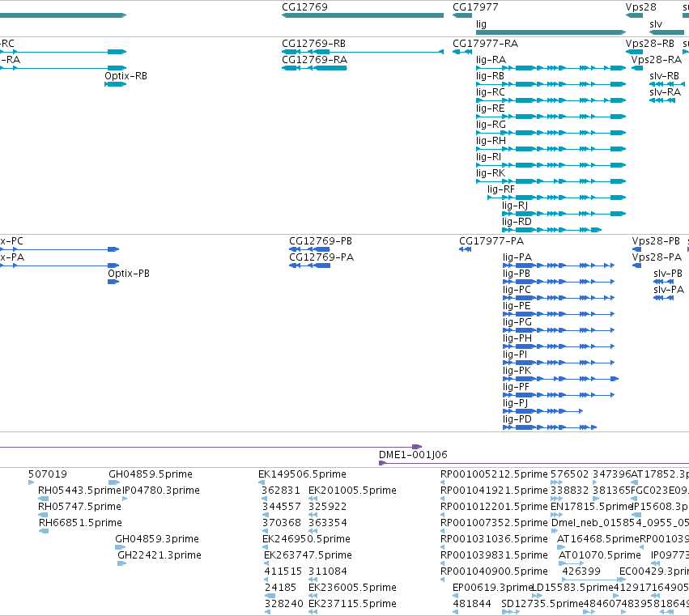Click EST IP04780.3prime
This screenshot has width=689, height=616.
(161, 491)
